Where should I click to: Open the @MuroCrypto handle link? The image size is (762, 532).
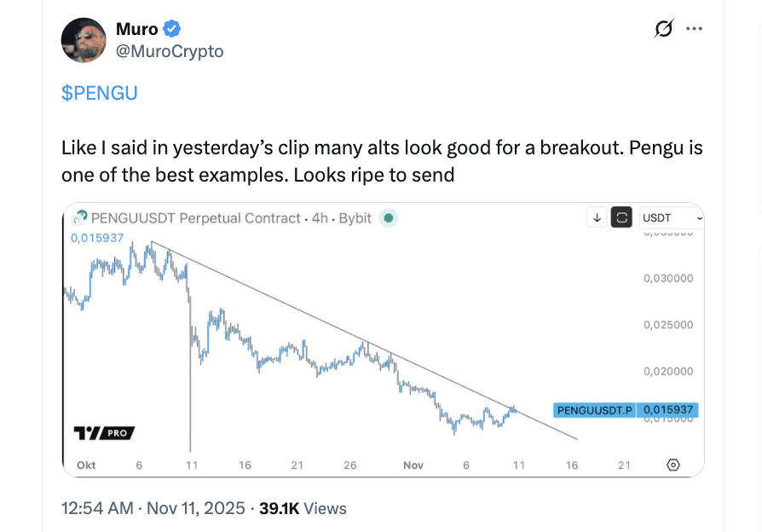tap(168, 51)
